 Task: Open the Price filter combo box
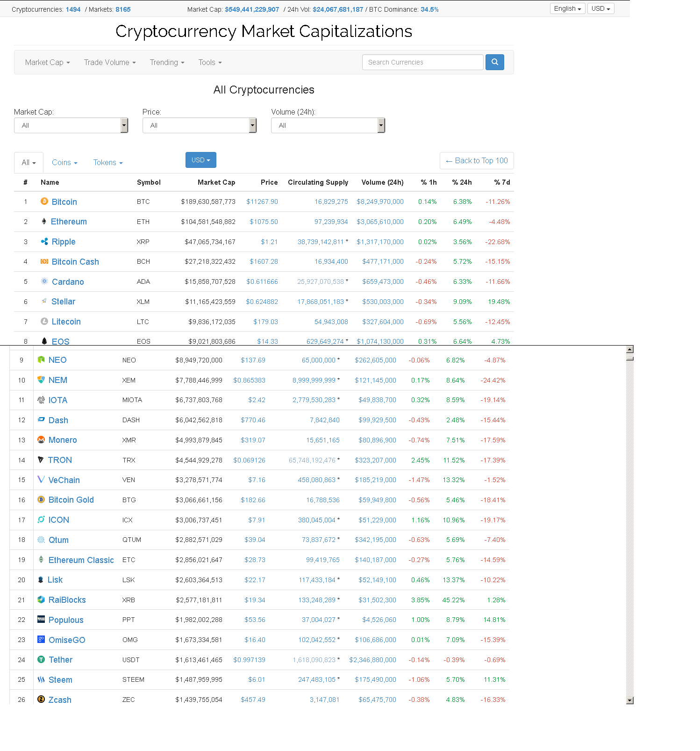point(200,125)
